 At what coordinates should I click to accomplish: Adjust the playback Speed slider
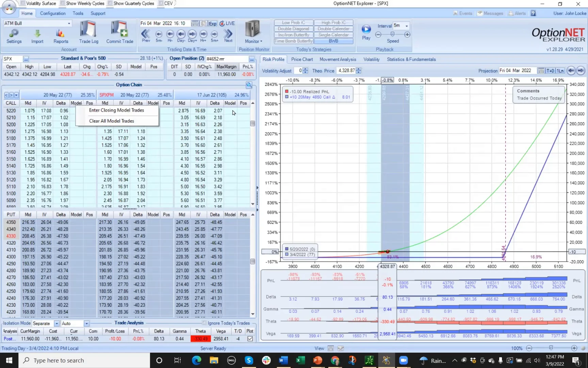click(392, 34)
